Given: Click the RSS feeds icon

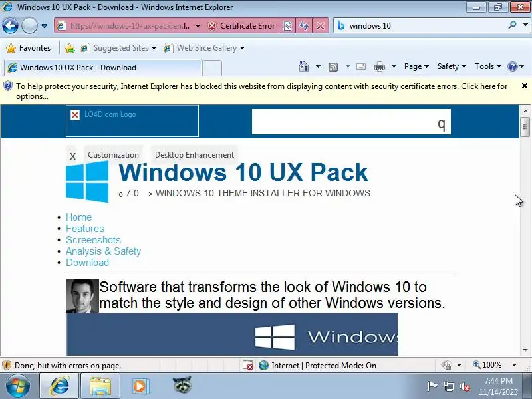Looking at the screenshot, I should tap(333, 67).
